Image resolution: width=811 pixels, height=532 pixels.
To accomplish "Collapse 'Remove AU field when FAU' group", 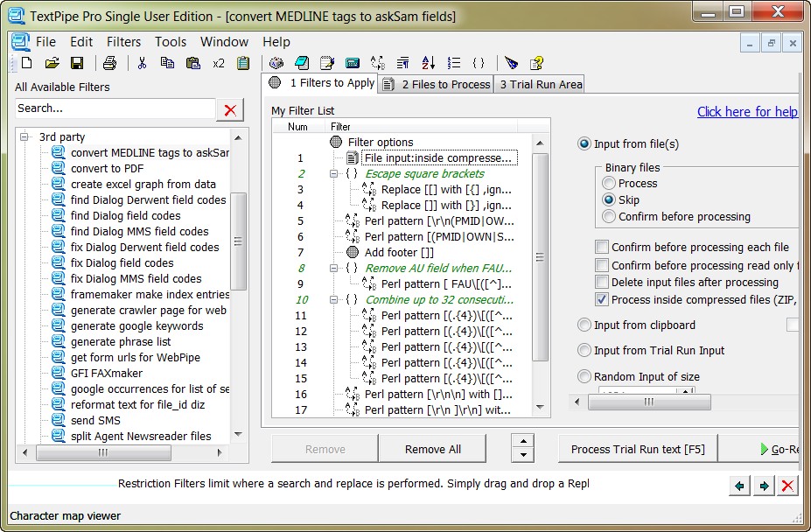I will [333, 269].
